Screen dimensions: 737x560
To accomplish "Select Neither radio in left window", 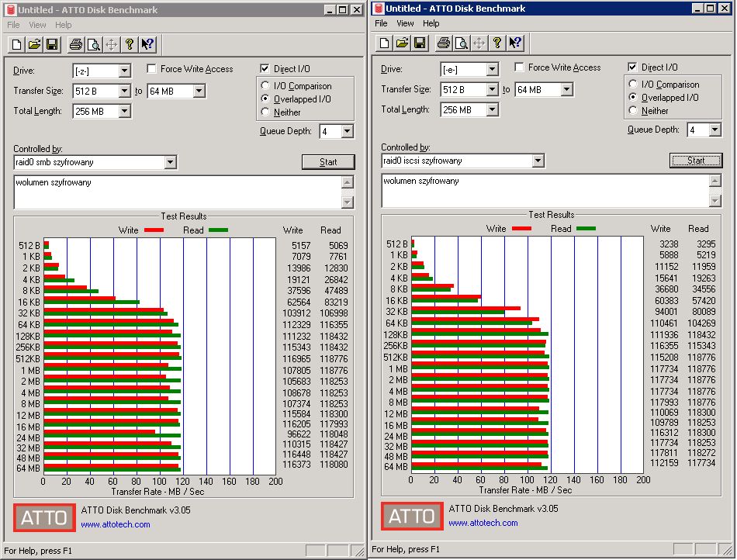I will 265,112.
